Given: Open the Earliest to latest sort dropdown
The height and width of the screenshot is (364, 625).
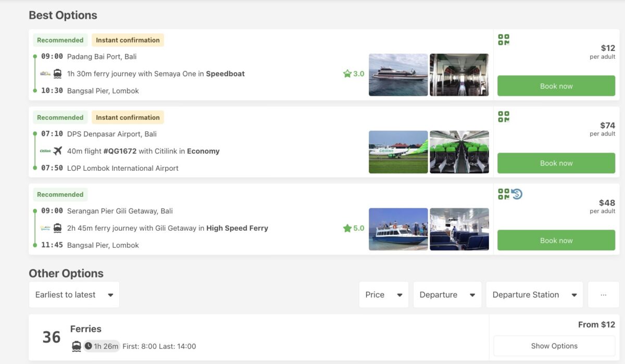Looking at the screenshot, I should point(74,294).
